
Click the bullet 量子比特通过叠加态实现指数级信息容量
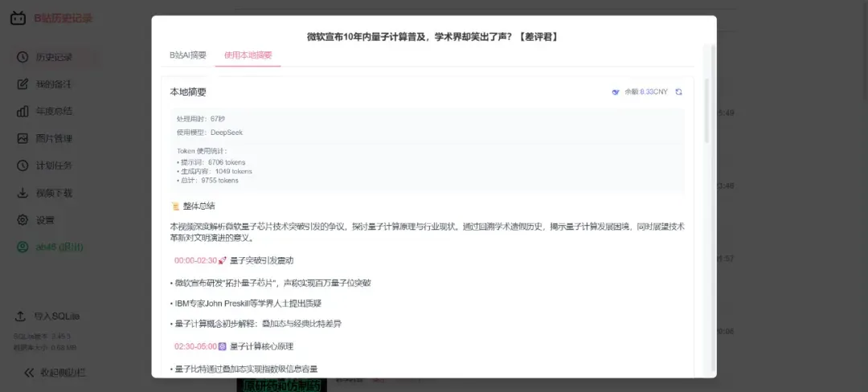(244, 369)
